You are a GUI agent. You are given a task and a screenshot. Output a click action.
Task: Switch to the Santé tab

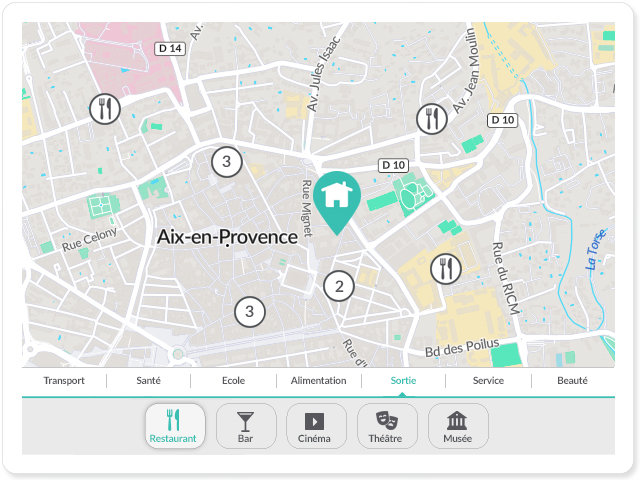click(x=149, y=381)
